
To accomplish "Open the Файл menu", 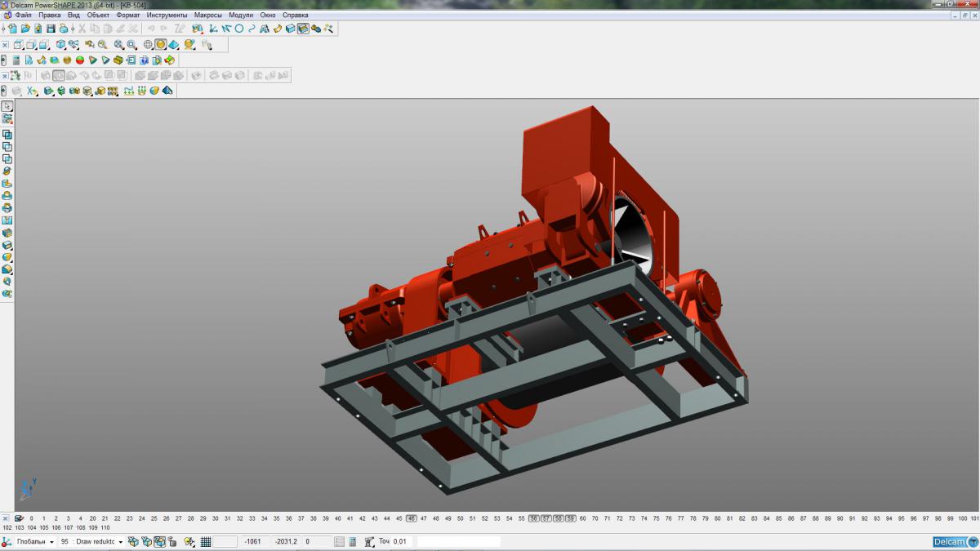I will click(24, 15).
